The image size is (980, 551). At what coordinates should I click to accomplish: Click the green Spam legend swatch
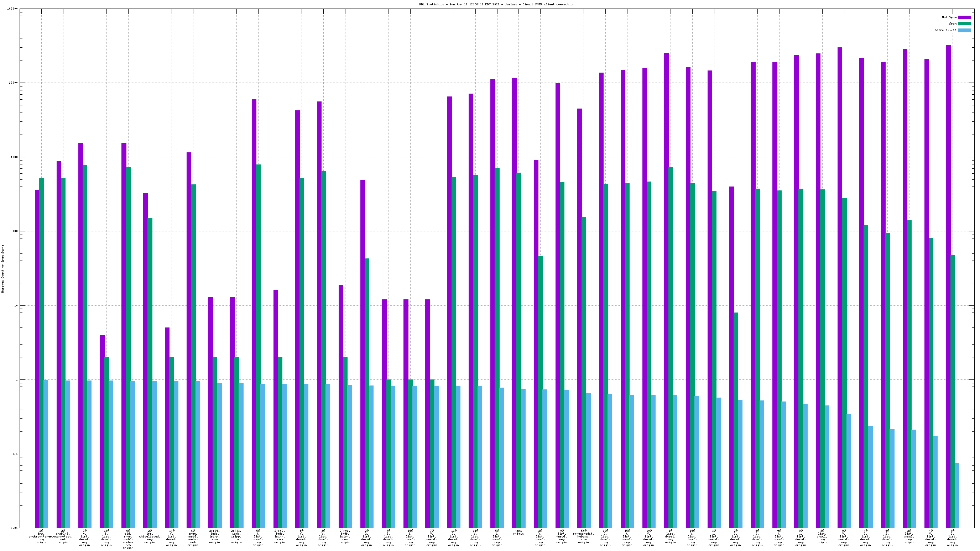[x=964, y=23]
